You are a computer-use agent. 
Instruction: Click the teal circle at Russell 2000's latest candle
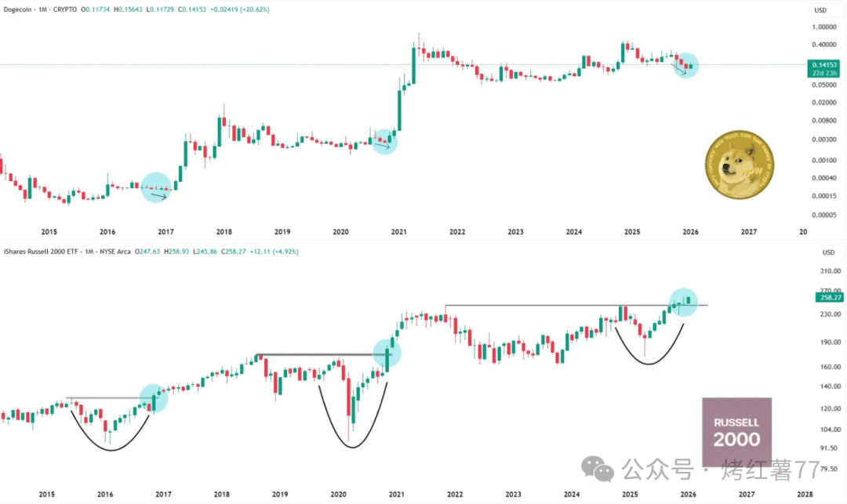point(683,302)
